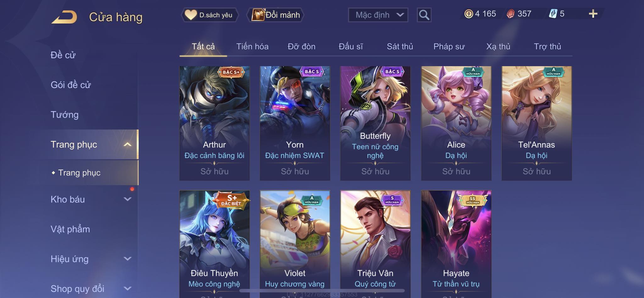Viewport: 644px width, 298px height.
Task: Expand the Hiệu ứng sidebar section
Action: point(127,259)
